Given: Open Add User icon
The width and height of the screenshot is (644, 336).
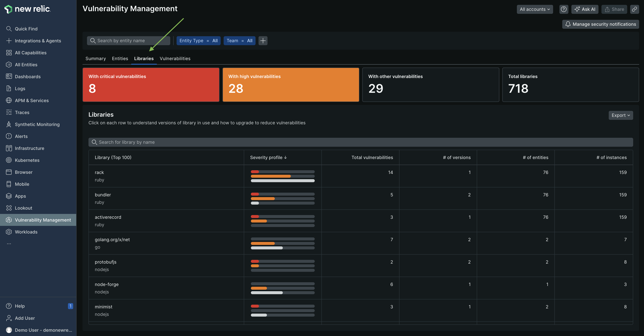Looking at the screenshot, I should [9, 318].
